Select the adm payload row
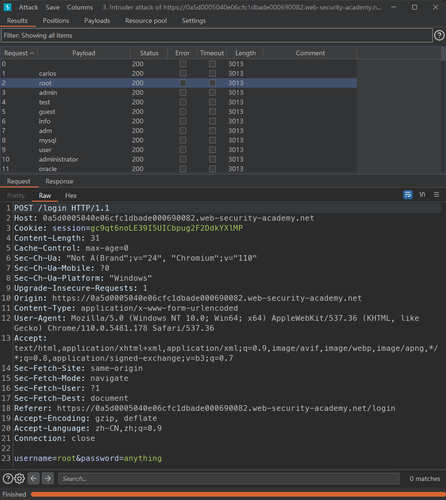 [179, 131]
